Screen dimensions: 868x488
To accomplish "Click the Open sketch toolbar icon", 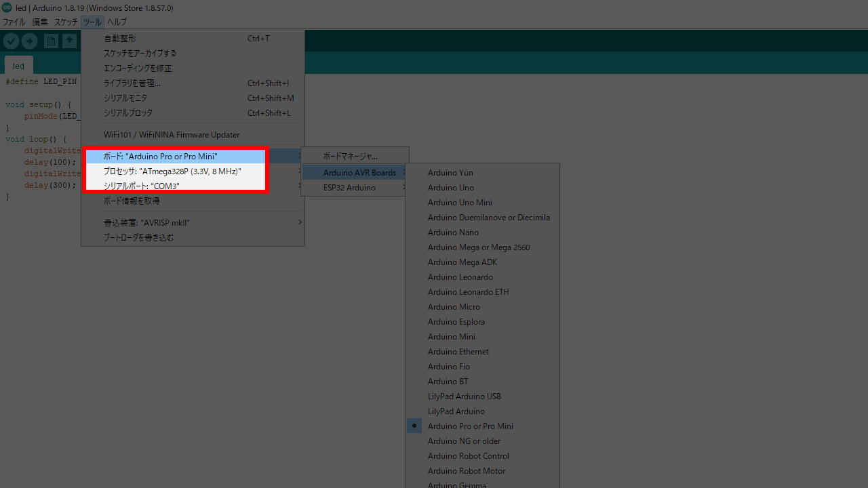I will tap(70, 41).
